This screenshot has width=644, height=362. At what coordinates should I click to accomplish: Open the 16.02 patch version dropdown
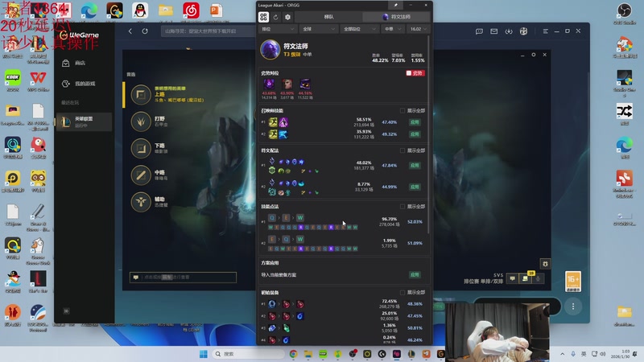tap(418, 29)
